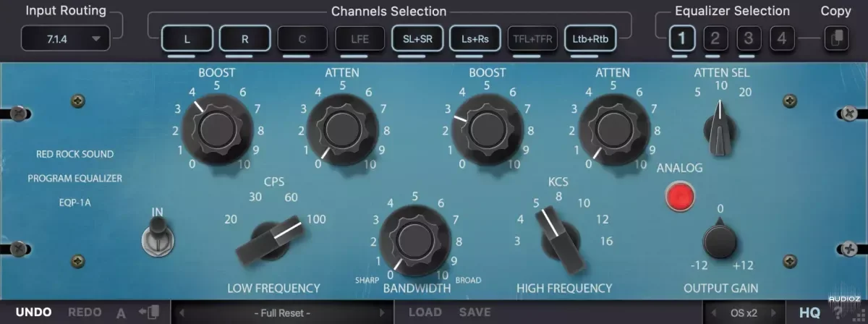Click the SAVE preset button
Viewport: 868px width, 324px height.
[475, 312]
